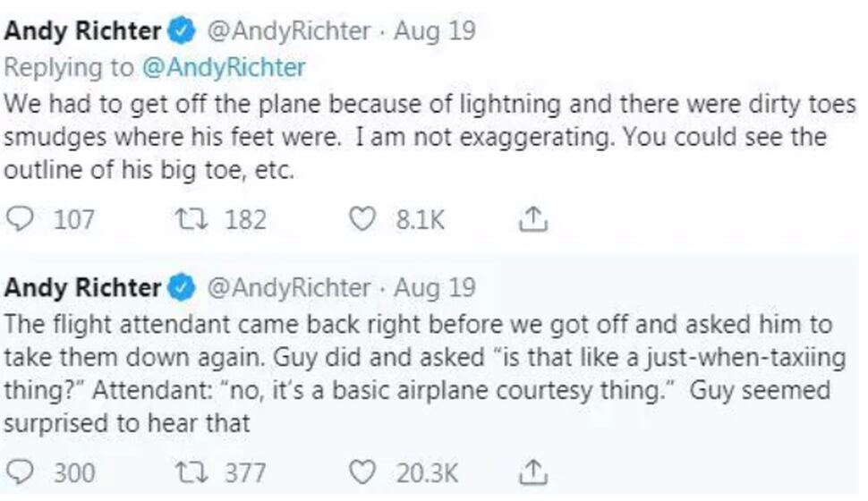Open the Aug 19 timestamp of second tweet

[435, 288]
